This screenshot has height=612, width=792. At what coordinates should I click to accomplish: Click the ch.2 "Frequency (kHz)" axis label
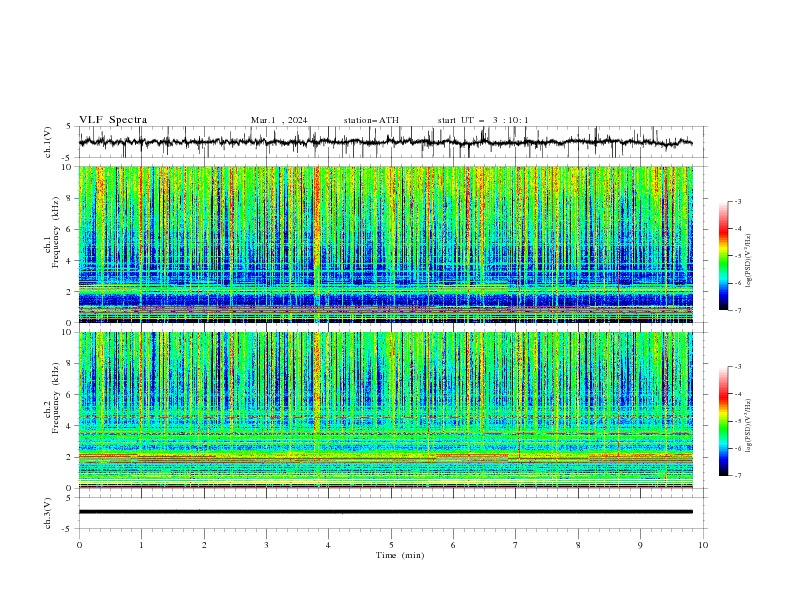click(55, 398)
